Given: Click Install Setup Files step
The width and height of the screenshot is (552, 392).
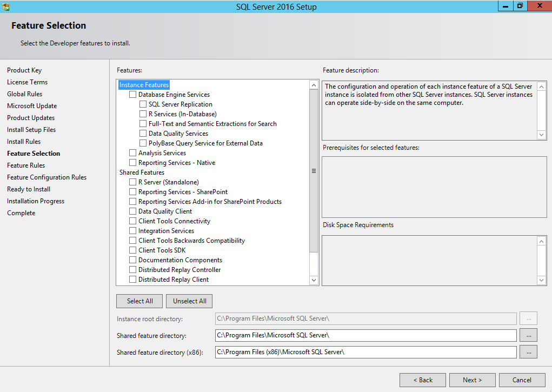Looking at the screenshot, I should coord(31,130).
